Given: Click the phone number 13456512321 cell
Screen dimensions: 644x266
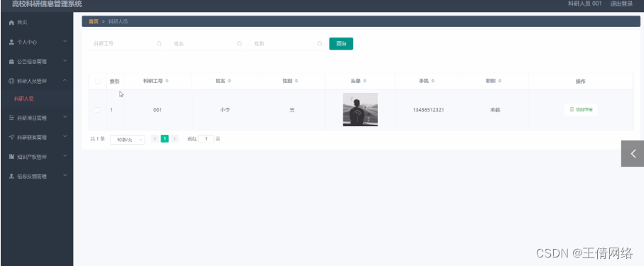Looking at the screenshot, I should [428, 110].
